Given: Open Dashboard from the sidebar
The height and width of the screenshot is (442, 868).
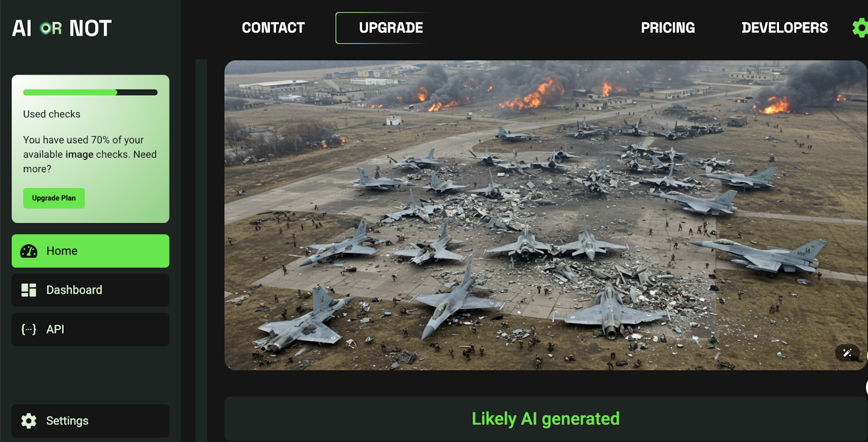Looking at the screenshot, I should (x=91, y=290).
